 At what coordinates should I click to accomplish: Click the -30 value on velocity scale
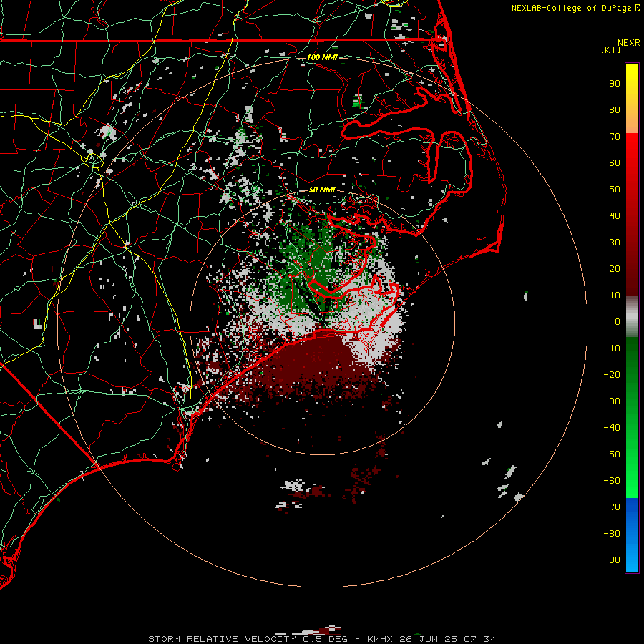tap(612, 401)
